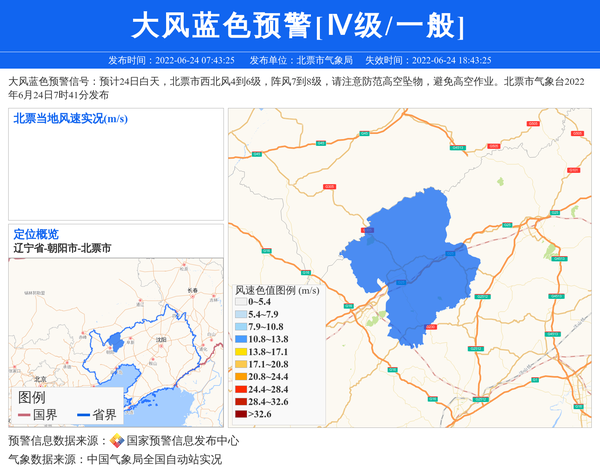Click the 7.9~10.8 light blue legend swatch

240,327
